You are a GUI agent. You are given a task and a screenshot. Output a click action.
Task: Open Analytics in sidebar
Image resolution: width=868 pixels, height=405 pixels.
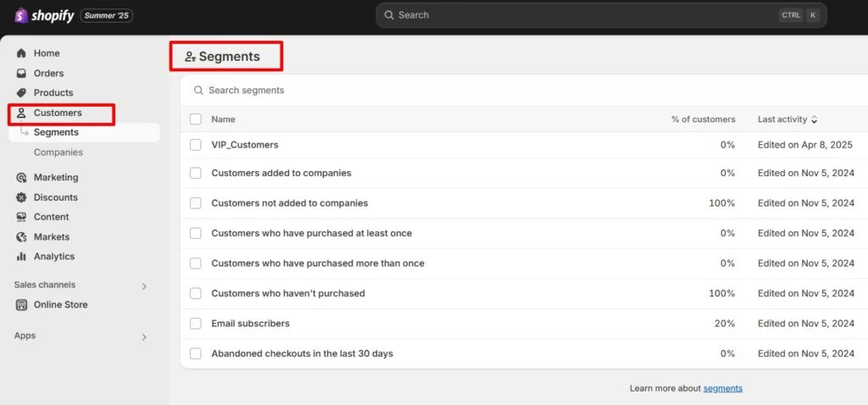54,256
